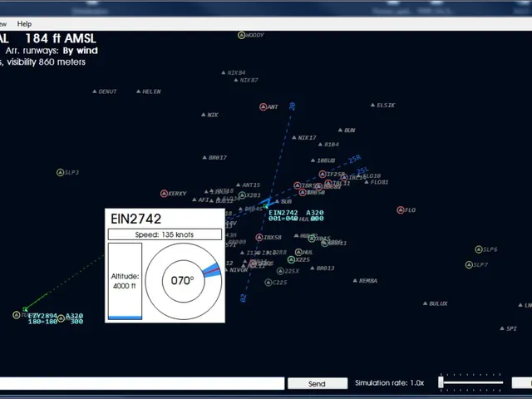Click the speed bar showing 135 knots
The image size is (532, 399).
[x=165, y=234]
